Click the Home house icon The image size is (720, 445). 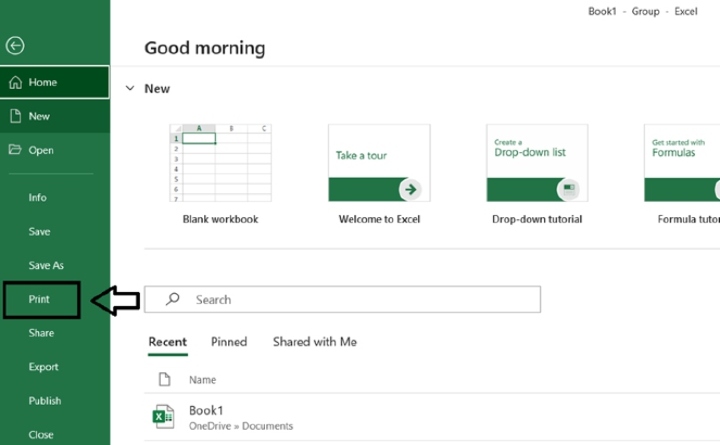coord(15,83)
